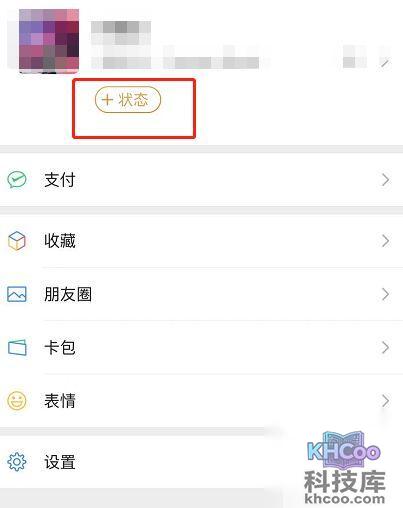This screenshot has height=508, width=403.
Task: Open the 收藏 text label
Action: pyautogui.click(x=60, y=241)
